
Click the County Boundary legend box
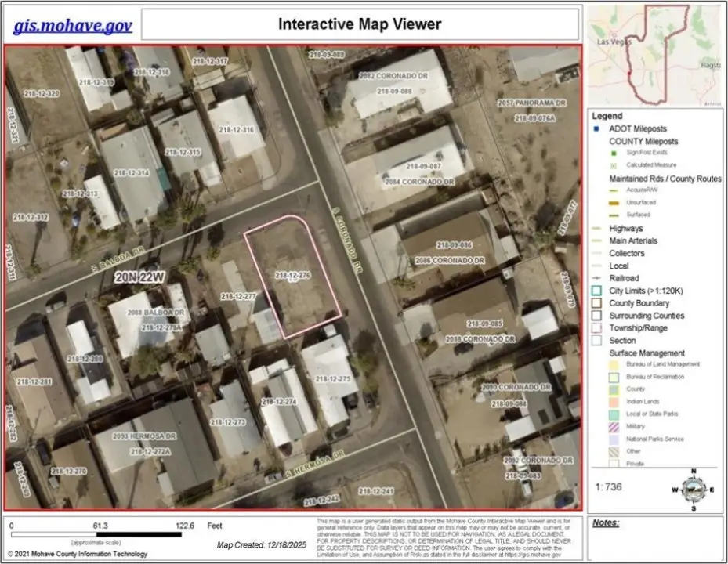click(596, 303)
